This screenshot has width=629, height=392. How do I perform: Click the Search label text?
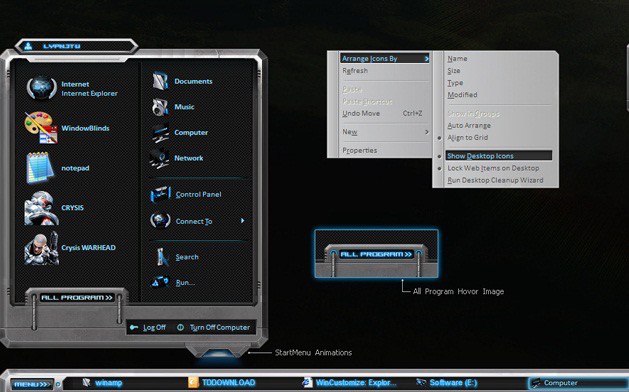pyautogui.click(x=187, y=257)
